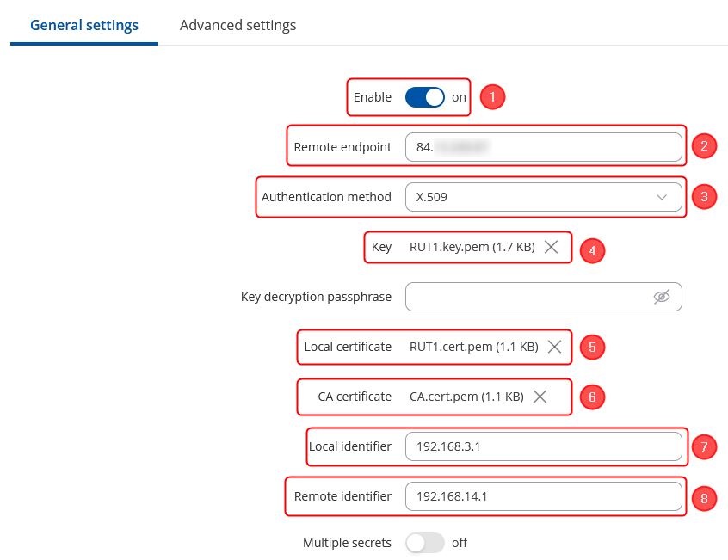Click the RUT1.key.pem file name

point(472,247)
